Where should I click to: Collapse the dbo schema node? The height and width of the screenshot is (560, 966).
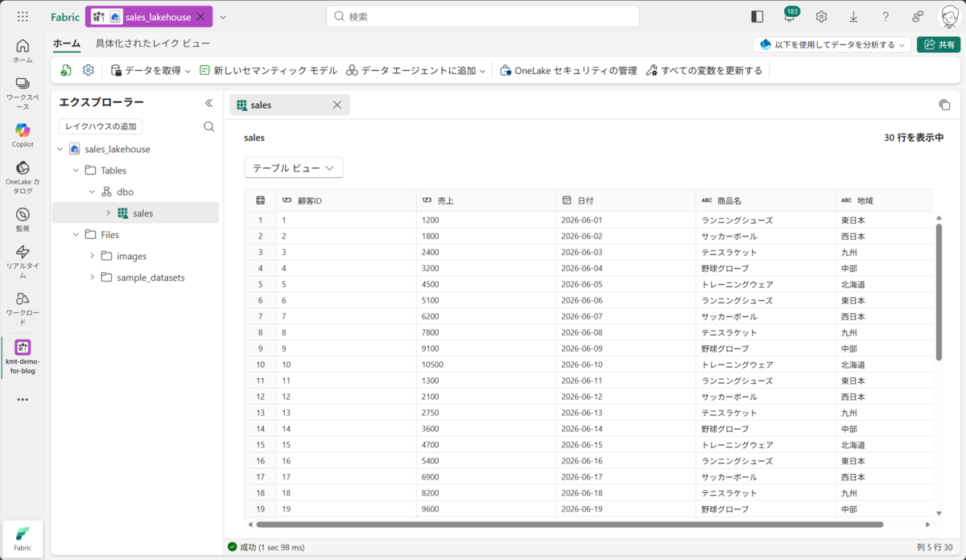pyautogui.click(x=93, y=191)
